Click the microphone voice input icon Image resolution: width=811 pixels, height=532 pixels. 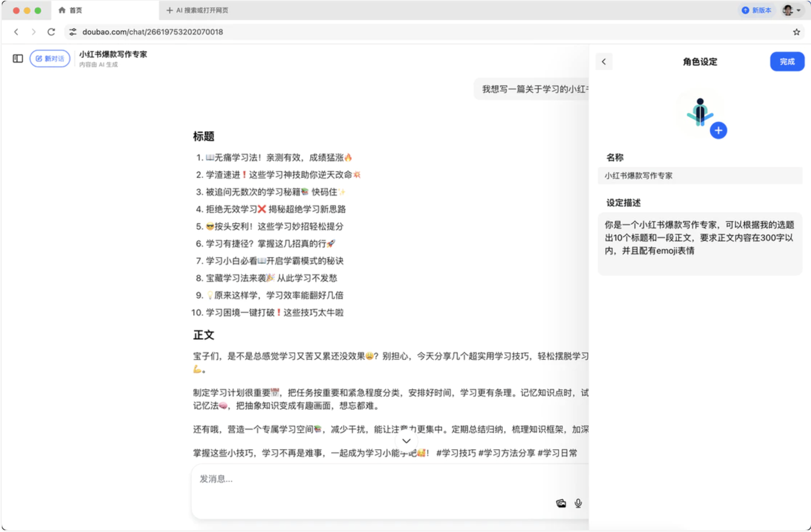[578, 503]
